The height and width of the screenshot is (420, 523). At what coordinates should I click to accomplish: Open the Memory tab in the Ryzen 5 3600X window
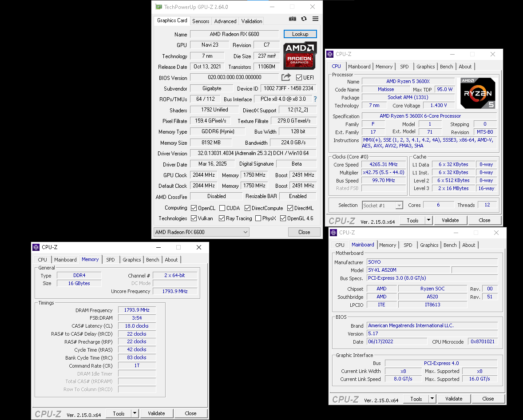384,67
